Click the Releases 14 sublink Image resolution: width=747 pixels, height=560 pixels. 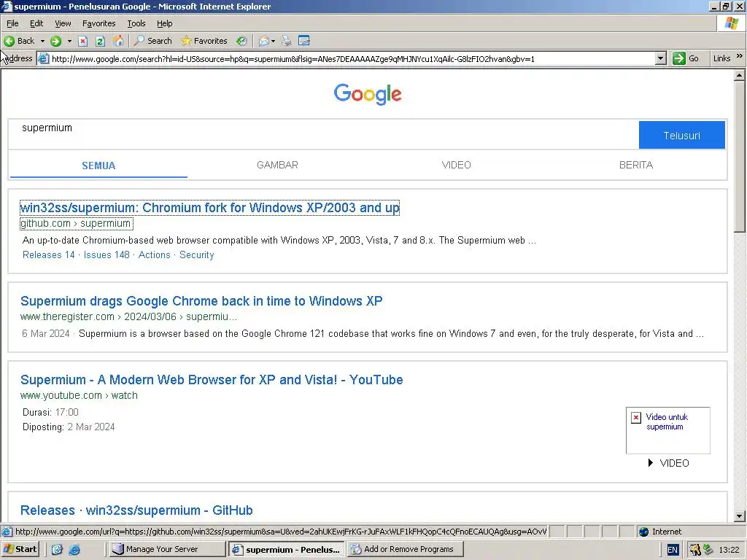49,254
